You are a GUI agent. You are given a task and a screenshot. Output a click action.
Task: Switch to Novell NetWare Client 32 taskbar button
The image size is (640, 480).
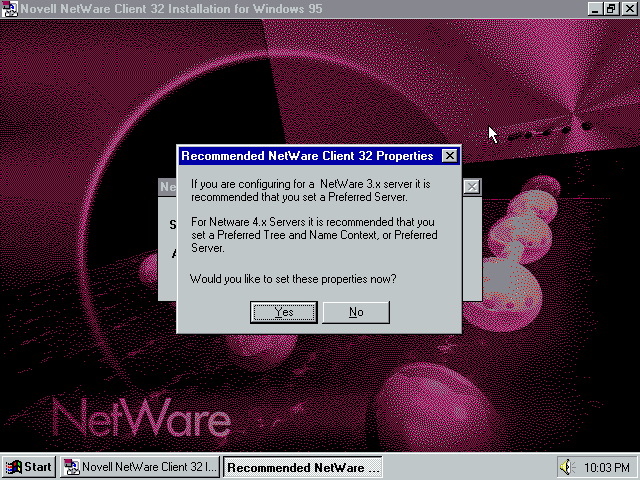[x=140, y=467]
